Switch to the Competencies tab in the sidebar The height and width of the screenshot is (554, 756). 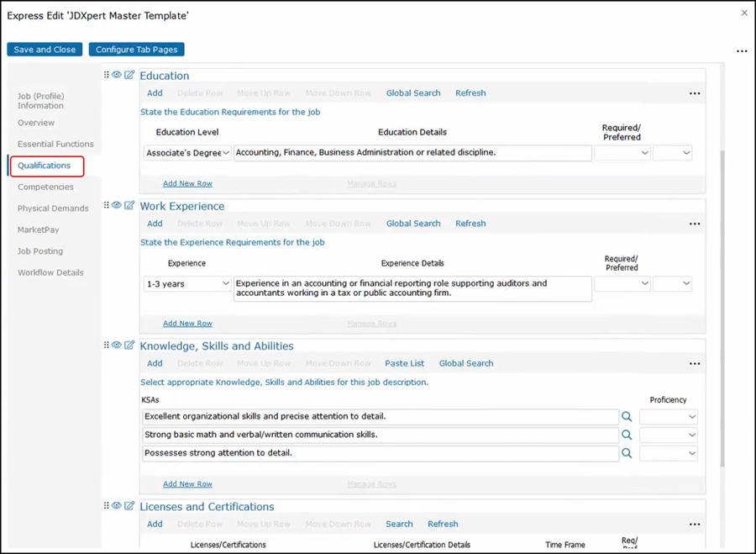tap(45, 187)
